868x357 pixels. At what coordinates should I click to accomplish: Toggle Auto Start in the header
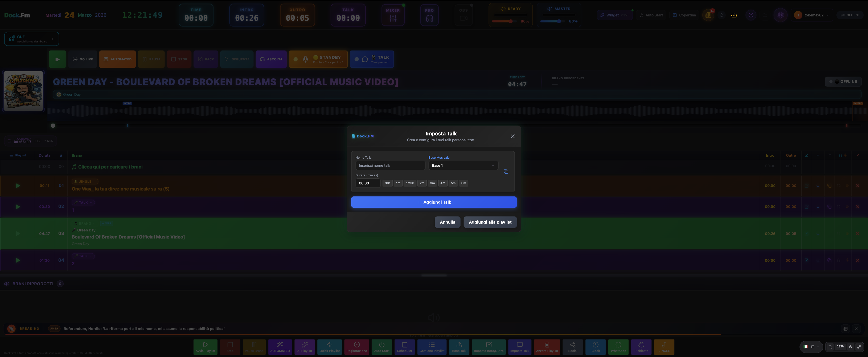[651, 15]
